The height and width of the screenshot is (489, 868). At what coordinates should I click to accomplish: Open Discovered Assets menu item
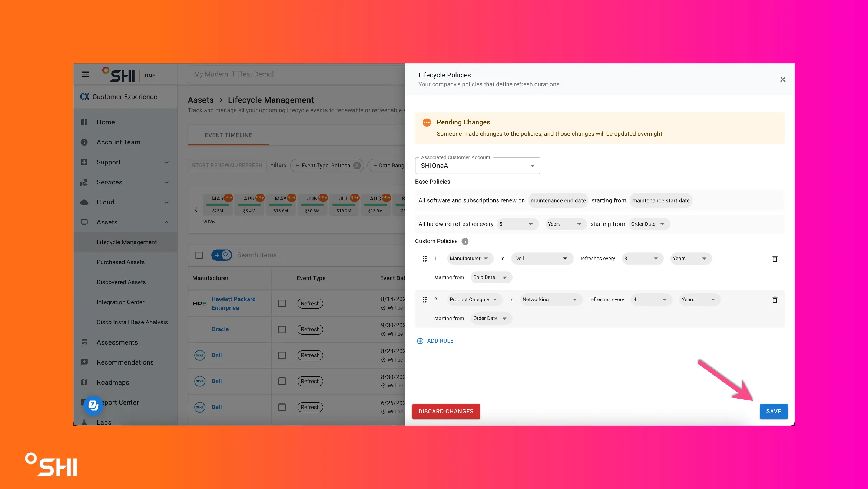[121, 282]
